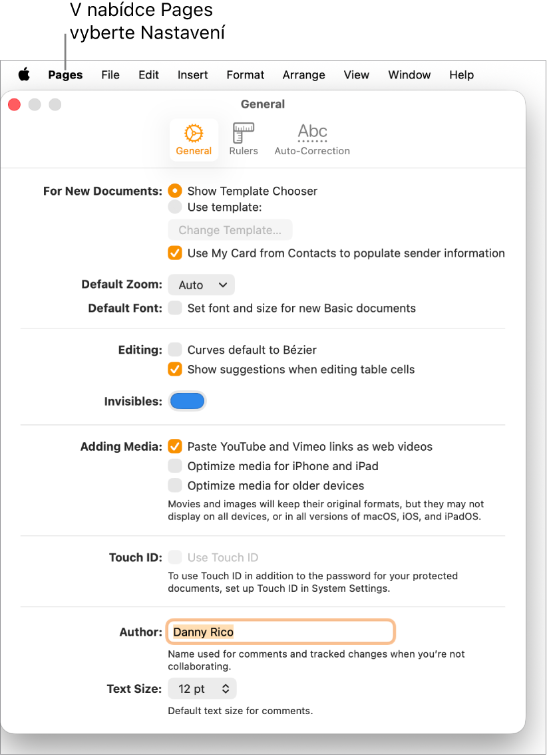Choose the Use template radio button
The height and width of the screenshot is (756, 547).
[175, 207]
